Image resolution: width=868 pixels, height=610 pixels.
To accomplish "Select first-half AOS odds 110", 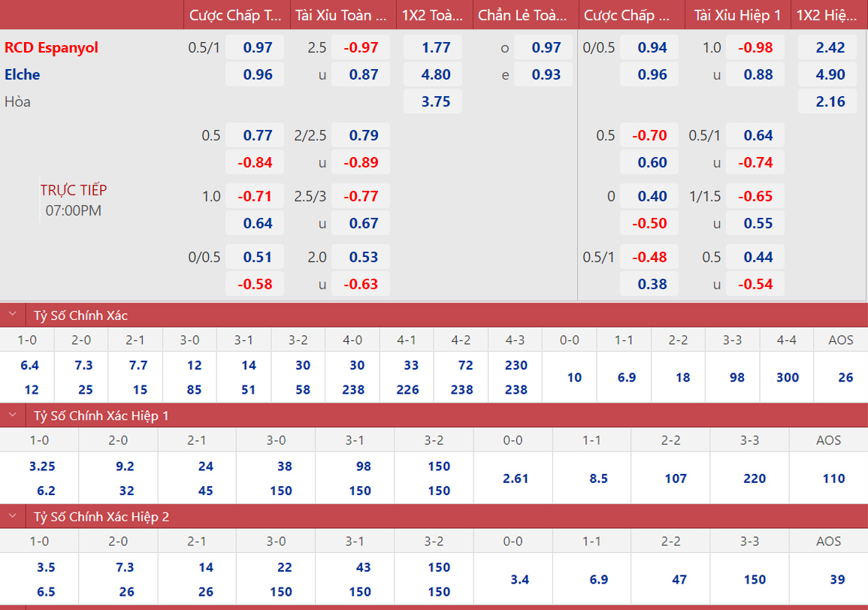I will pyautogui.click(x=833, y=479).
